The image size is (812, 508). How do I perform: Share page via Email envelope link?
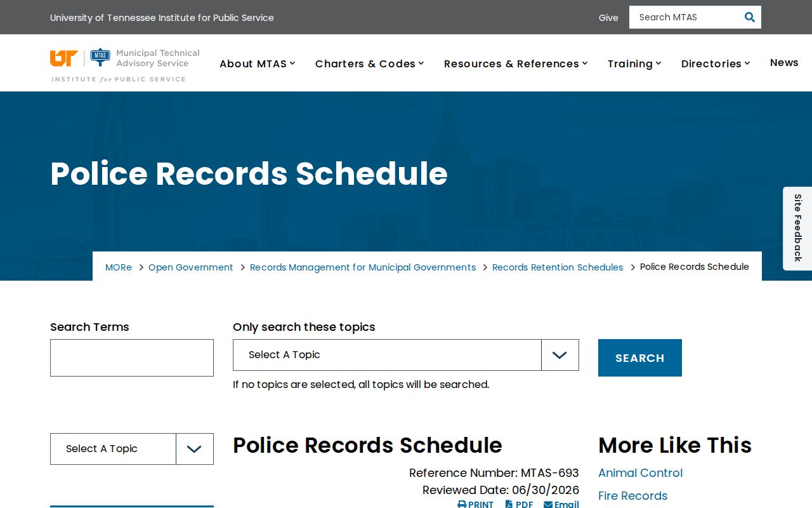pos(561,504)
